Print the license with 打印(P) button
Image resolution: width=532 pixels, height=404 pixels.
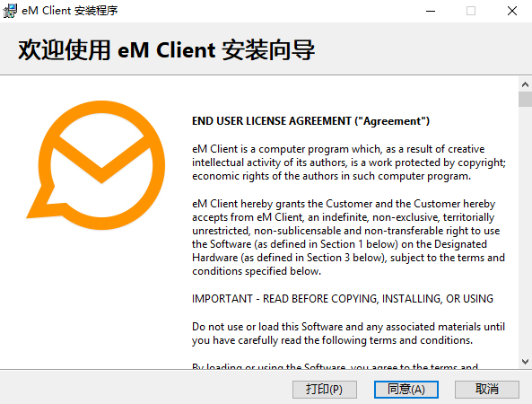click(x=325, y=389)
